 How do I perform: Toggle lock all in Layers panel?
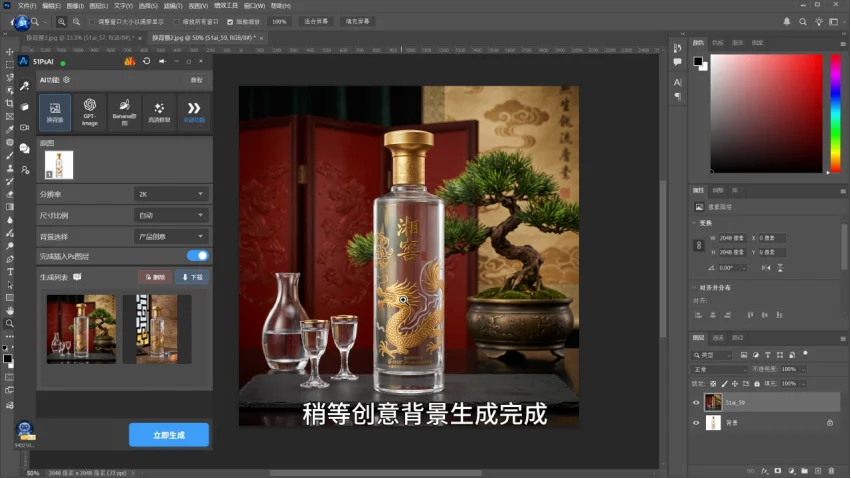[757, 384]
